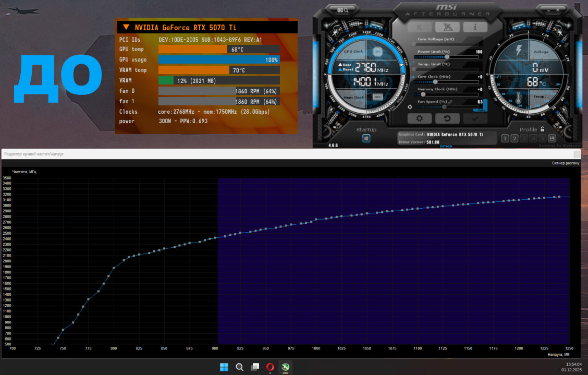
Task: Click the Kombustor K button
Action: pyautogui.click(x=419, y=27)
